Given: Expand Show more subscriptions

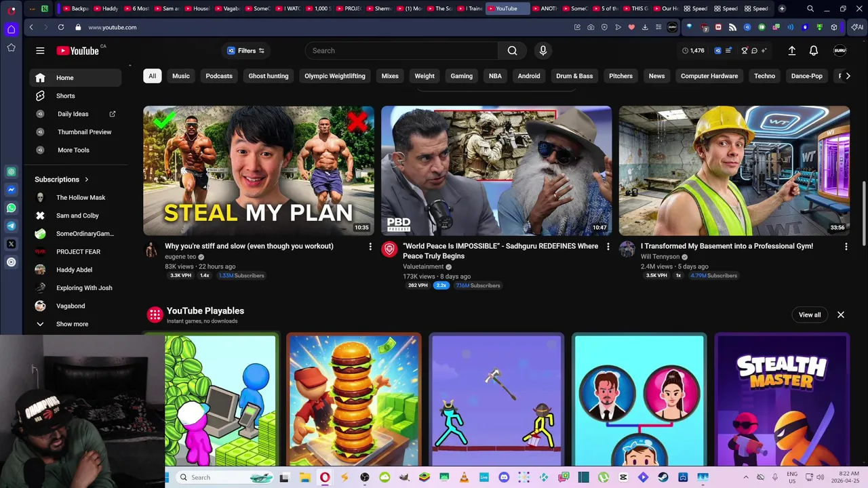Looking at the screenshot, I should click(75, 324).
